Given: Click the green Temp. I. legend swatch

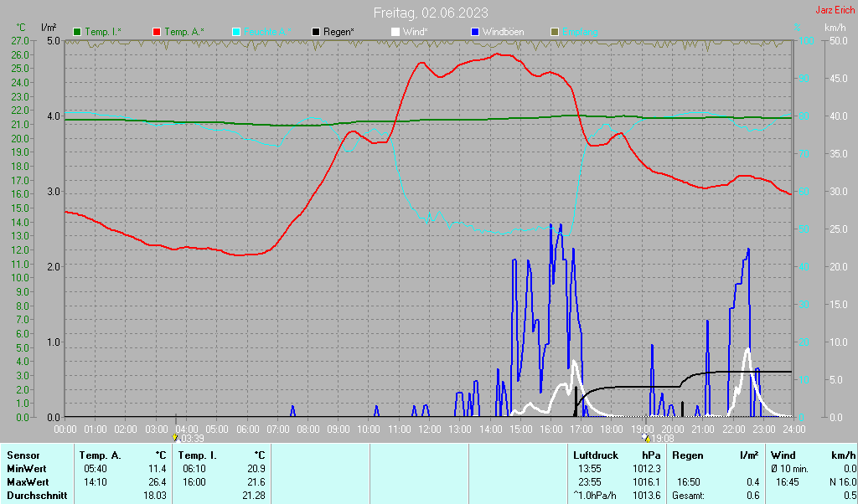Looking at the screenshot, I should pyautogui.click(x=77, y=32).
